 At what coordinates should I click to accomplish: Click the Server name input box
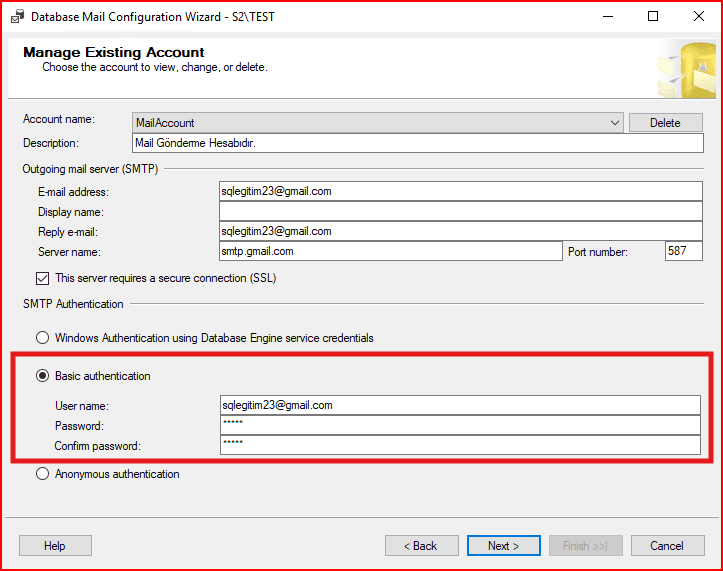[x=390, y=251]
